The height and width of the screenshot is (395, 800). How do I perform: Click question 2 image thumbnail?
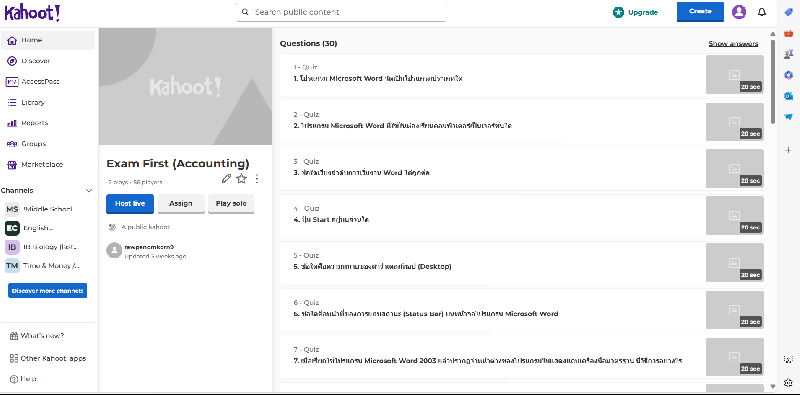pos(735,121)
